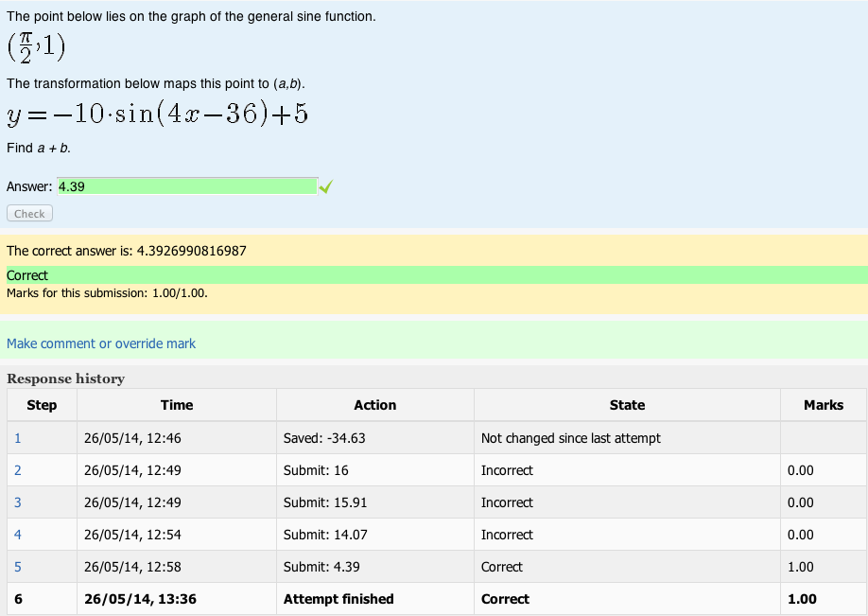Open Make comment or override mark link
868x616 pixels.
coord(101,343)
